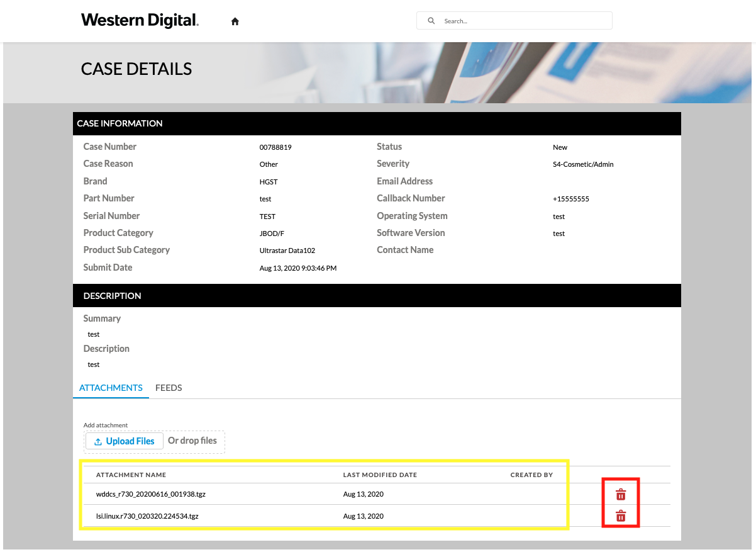Click the callback number +15555555

pos(570,199)
